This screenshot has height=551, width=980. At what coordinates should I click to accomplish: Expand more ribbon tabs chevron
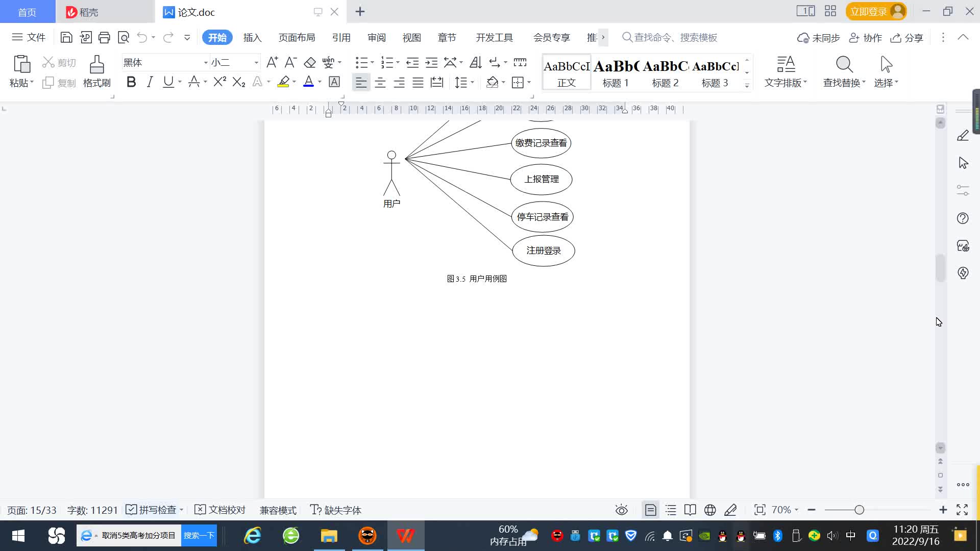(603, 37)
